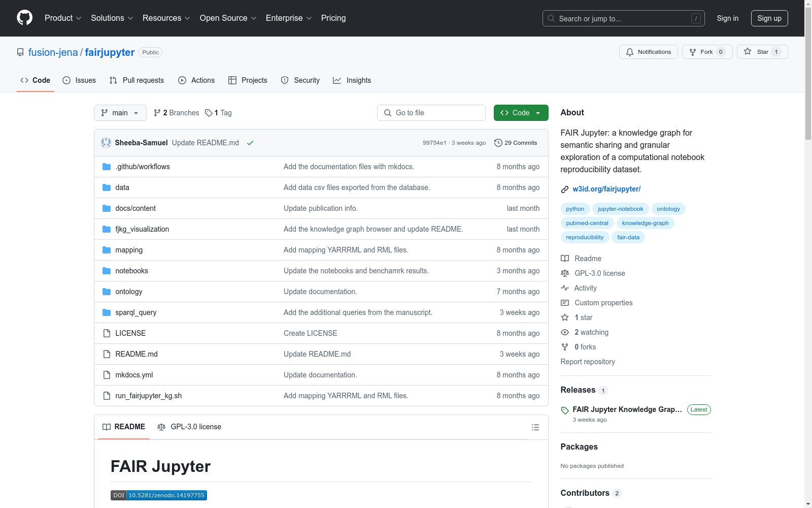The width and height of the screenshot is (812, 508).
Task: Click the license scale icon in About
Action: 565,273
